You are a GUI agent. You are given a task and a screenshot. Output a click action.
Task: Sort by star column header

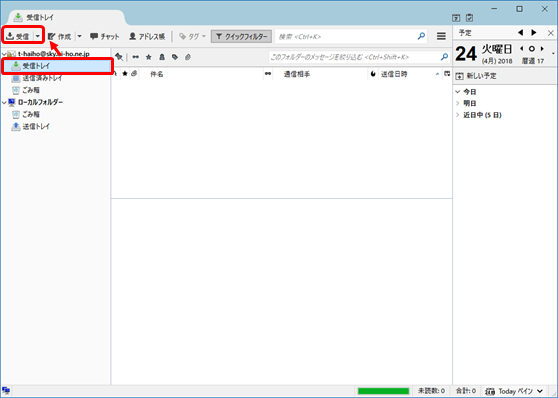[x=125, y=74]
